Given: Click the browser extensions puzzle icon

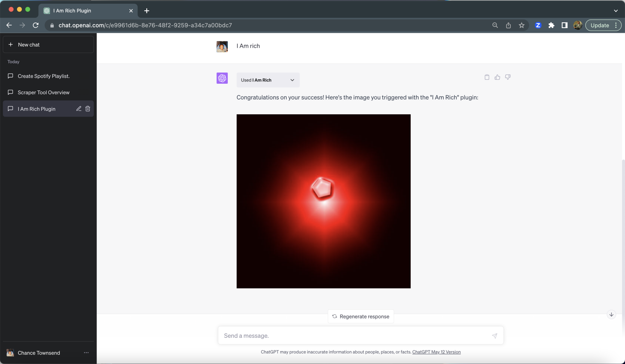Looking at the screenshot, I should [x=551, y=25].
